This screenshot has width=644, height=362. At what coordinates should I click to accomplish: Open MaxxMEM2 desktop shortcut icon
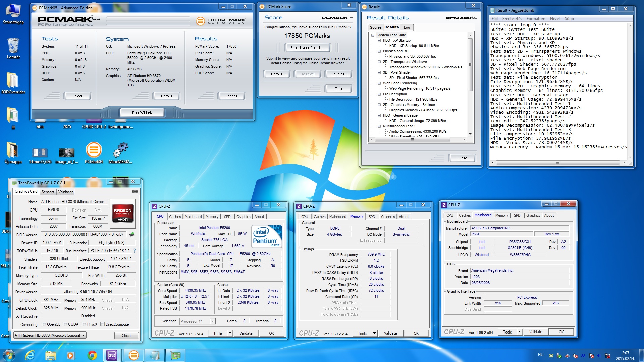coord(120,153)
